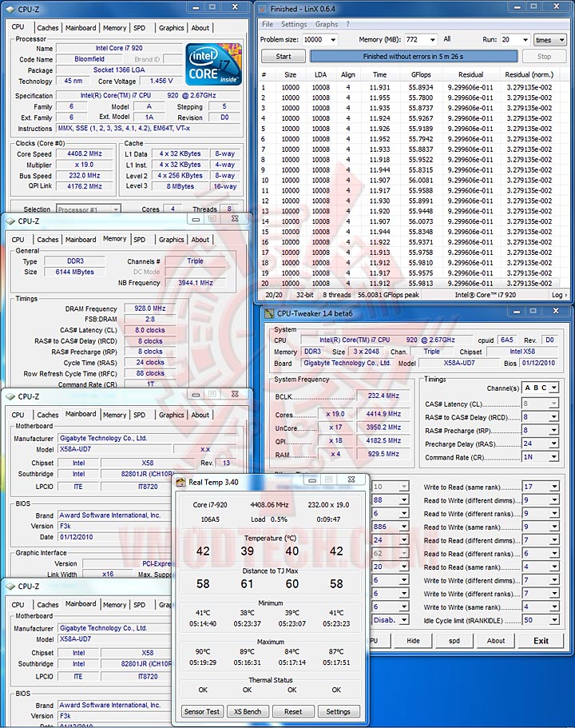
Task: Open the Memory (MiB) dropdown in LinX
Action: coord(432,40)
